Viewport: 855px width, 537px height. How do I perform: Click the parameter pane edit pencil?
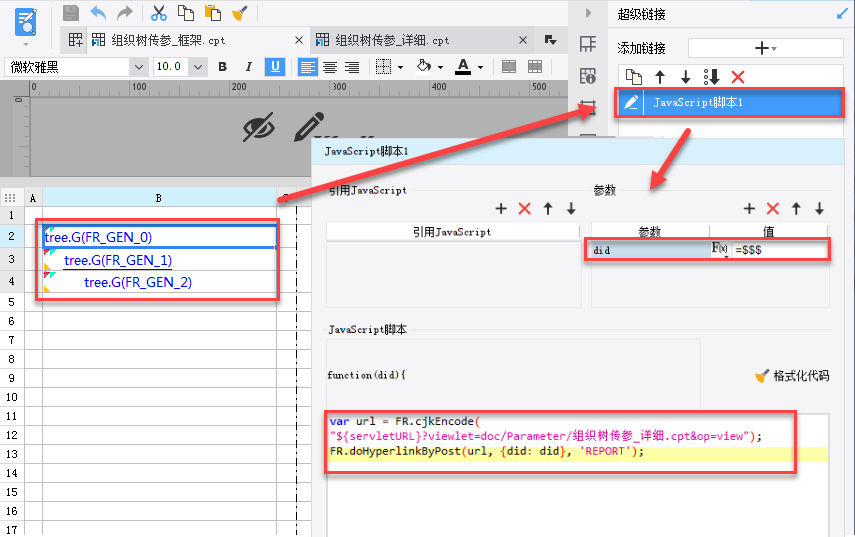310,126
